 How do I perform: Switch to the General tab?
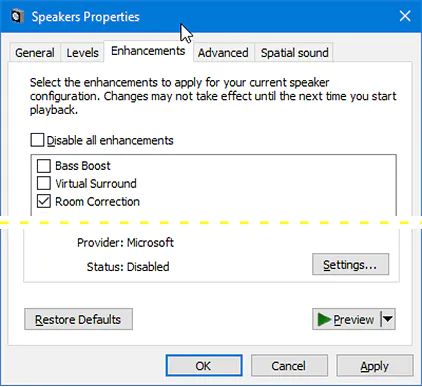[35, 53]
